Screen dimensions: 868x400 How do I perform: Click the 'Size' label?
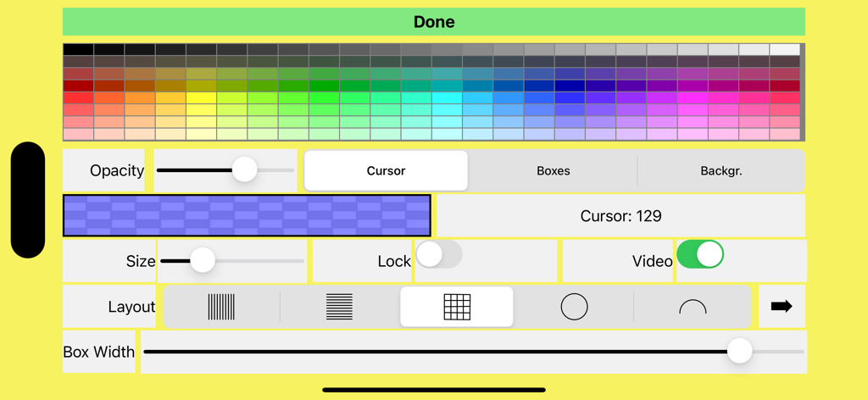(141, 260)
